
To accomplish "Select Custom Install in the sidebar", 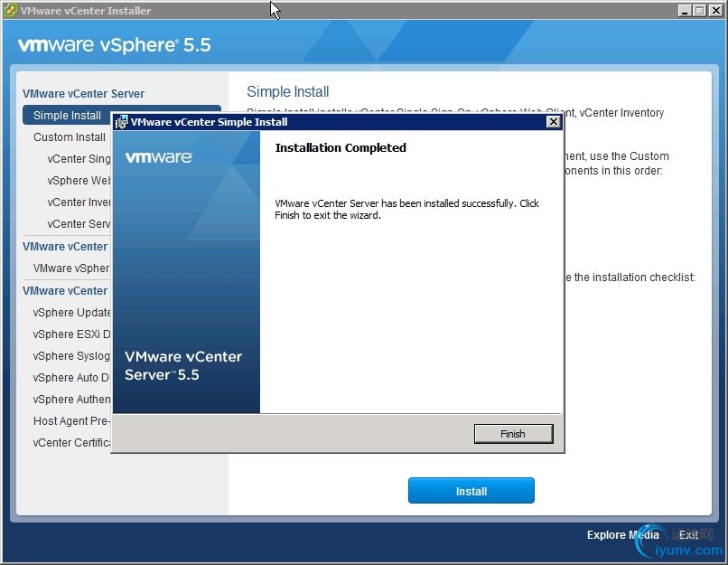I will (70, 137).
